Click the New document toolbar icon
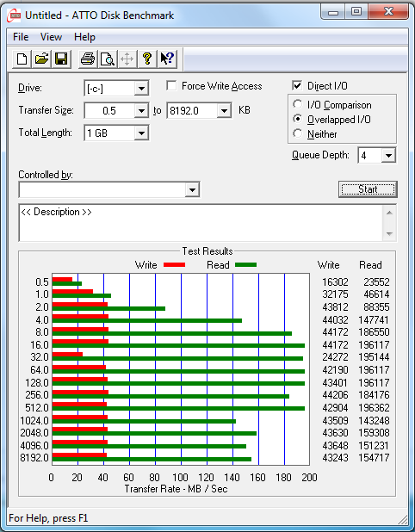This screenshot has width=415, height=532. point(22,59)
